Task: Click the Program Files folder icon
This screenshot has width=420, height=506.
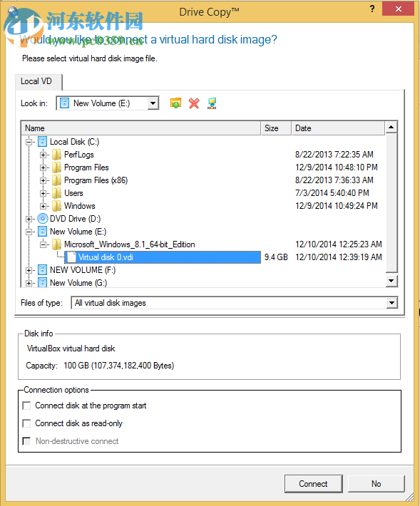Action: 56,167
